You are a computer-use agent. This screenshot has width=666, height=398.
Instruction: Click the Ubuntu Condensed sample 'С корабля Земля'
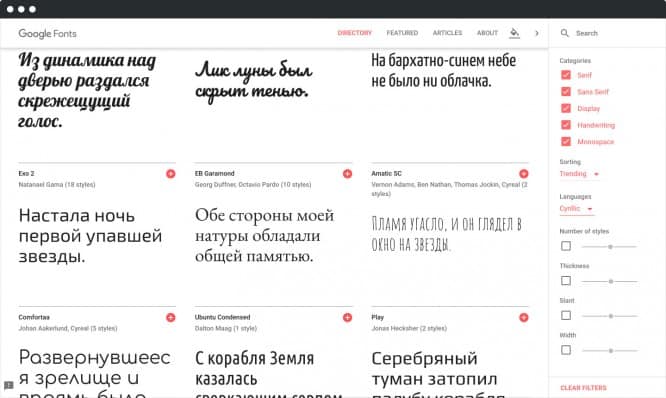click(254, 359)
